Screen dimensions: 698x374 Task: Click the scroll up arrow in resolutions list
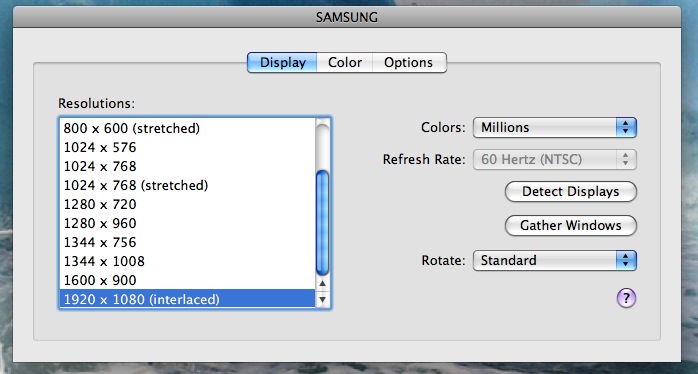(x=322, y=284)
